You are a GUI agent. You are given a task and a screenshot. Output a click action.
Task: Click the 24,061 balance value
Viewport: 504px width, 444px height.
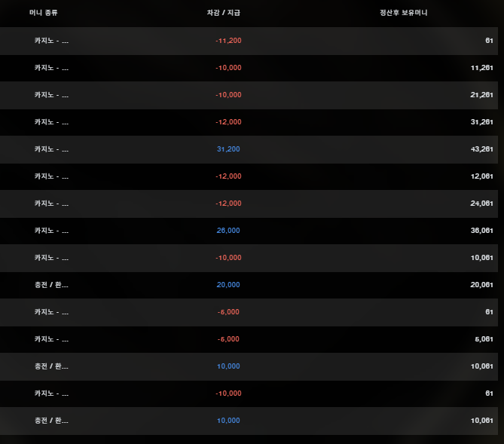(x=481, y=204)
